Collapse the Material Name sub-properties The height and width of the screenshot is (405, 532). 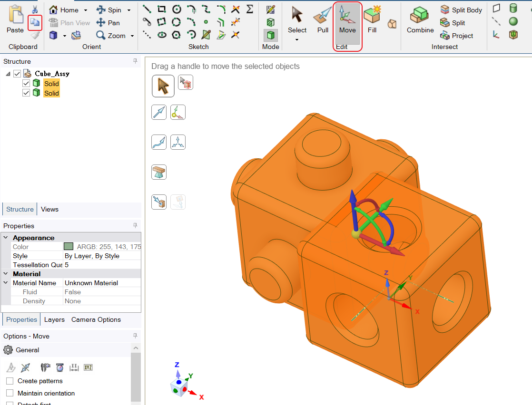[6, 282]
